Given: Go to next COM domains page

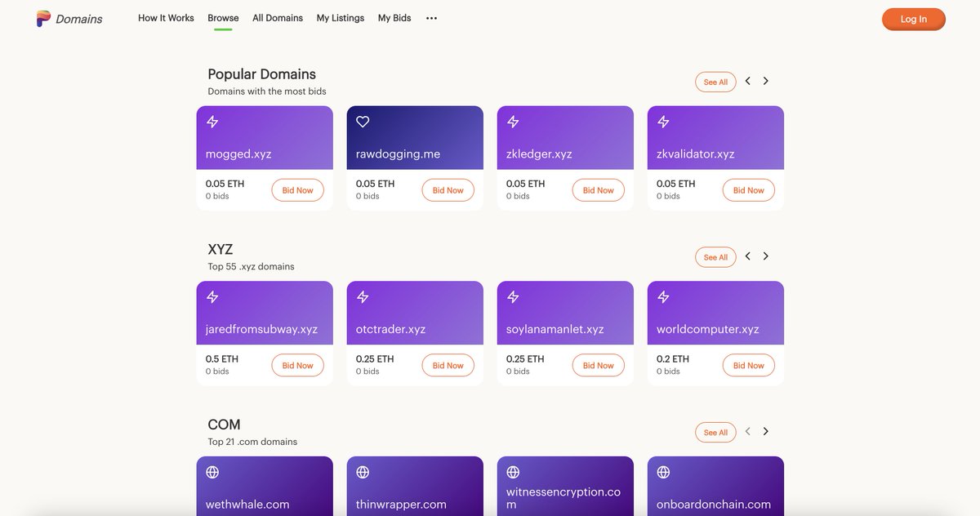Looking at the screenshot, I should click(765, 431).
